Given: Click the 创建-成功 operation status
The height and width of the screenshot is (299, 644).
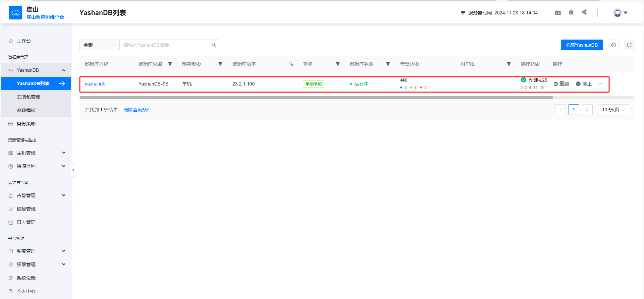Looking at the screenshot, I should coord(538,80).
